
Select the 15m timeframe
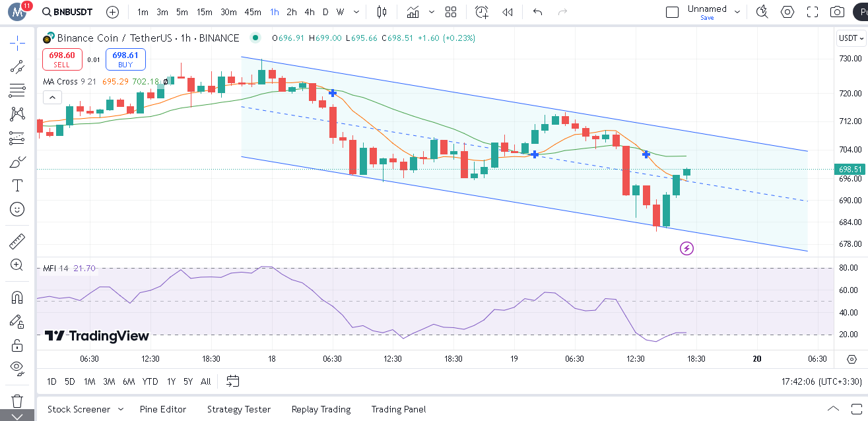205,12
